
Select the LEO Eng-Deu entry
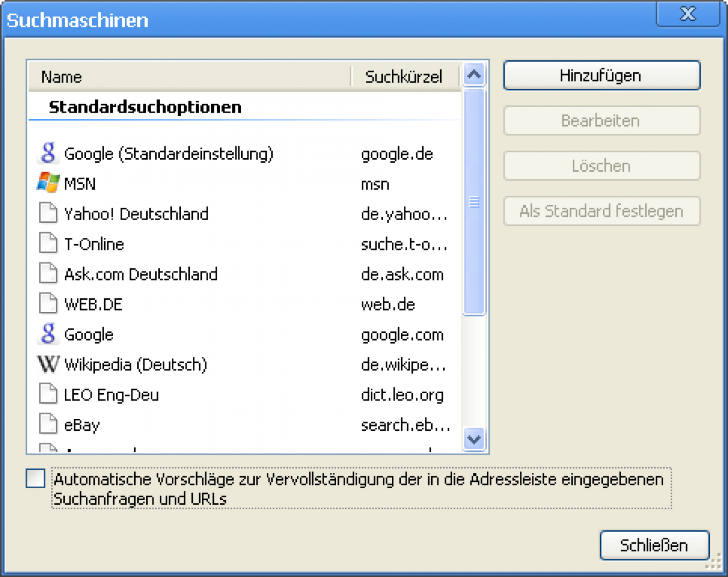pyautogui.click(x=245, y=395)
